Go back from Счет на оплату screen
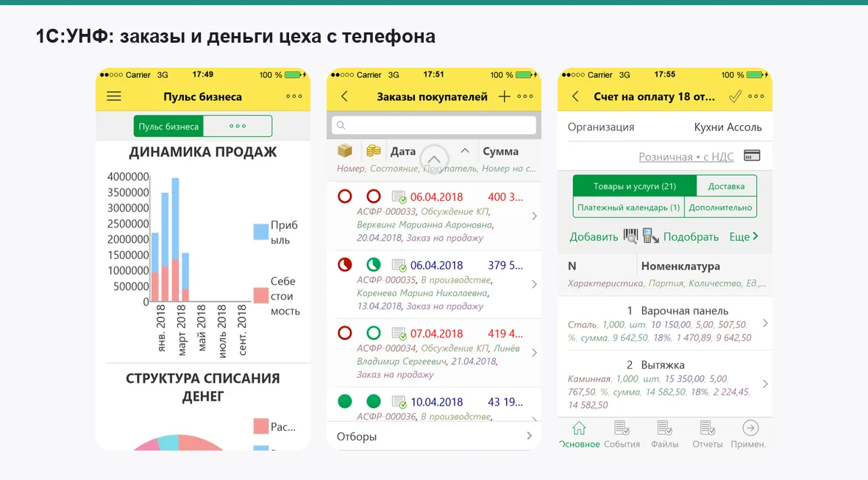Image resolution: width=868 pixels, height=480 pixels. pos(575,96)
